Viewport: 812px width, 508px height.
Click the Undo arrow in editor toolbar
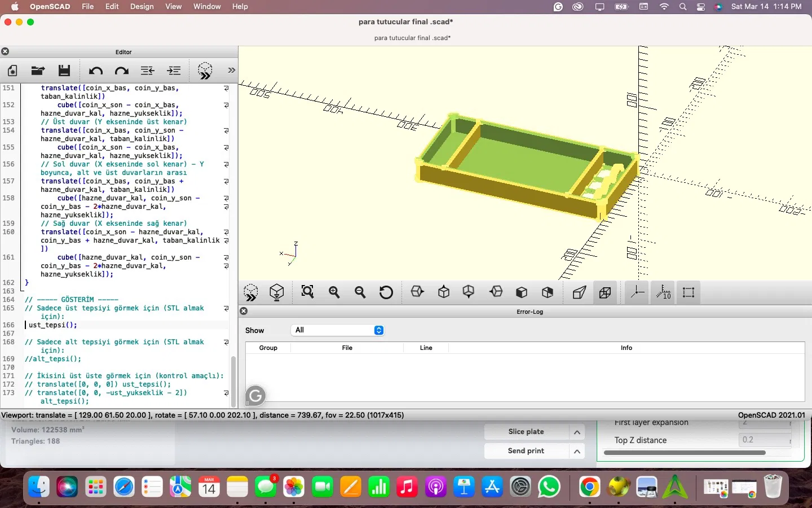(x=95, y=71)
